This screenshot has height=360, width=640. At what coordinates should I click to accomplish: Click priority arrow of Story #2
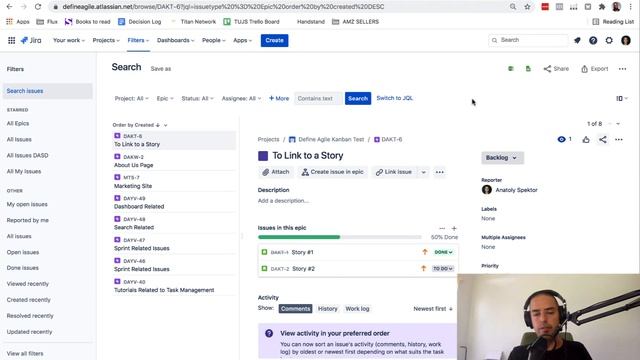[423, 269]
